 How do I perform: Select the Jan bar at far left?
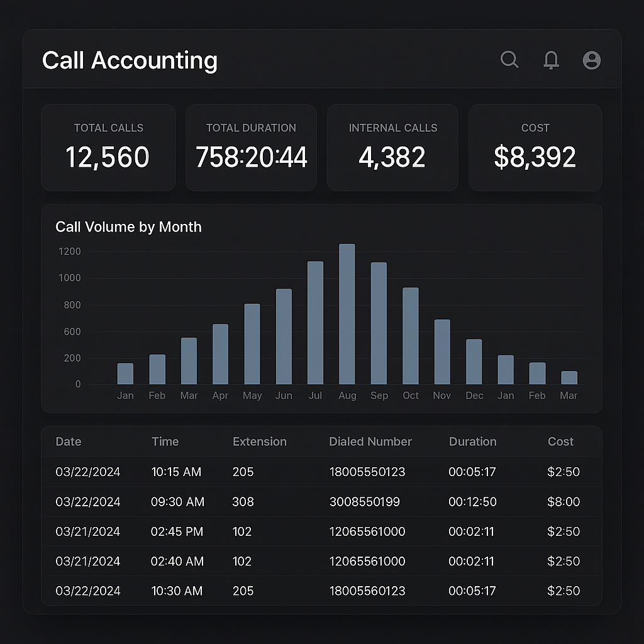pos(125,374)
